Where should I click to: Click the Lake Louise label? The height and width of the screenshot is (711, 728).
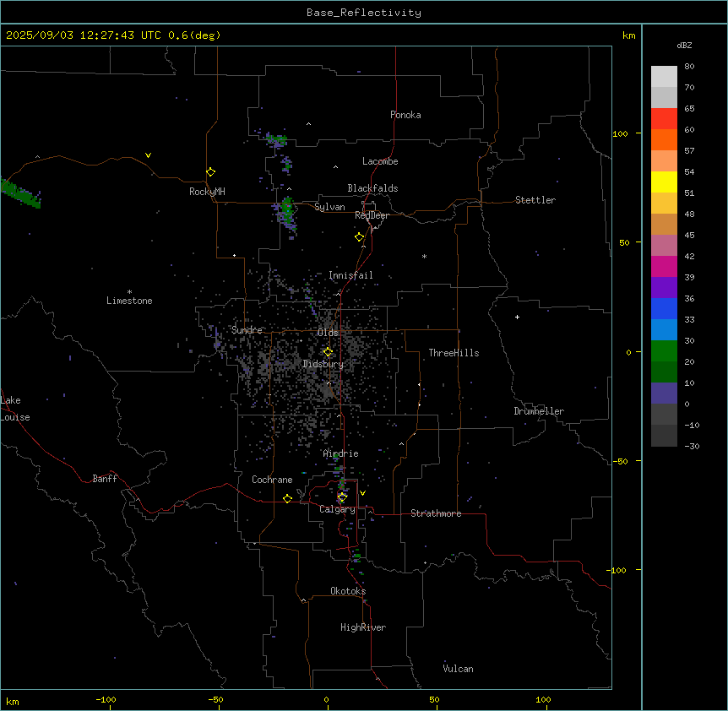click(15, 409)
